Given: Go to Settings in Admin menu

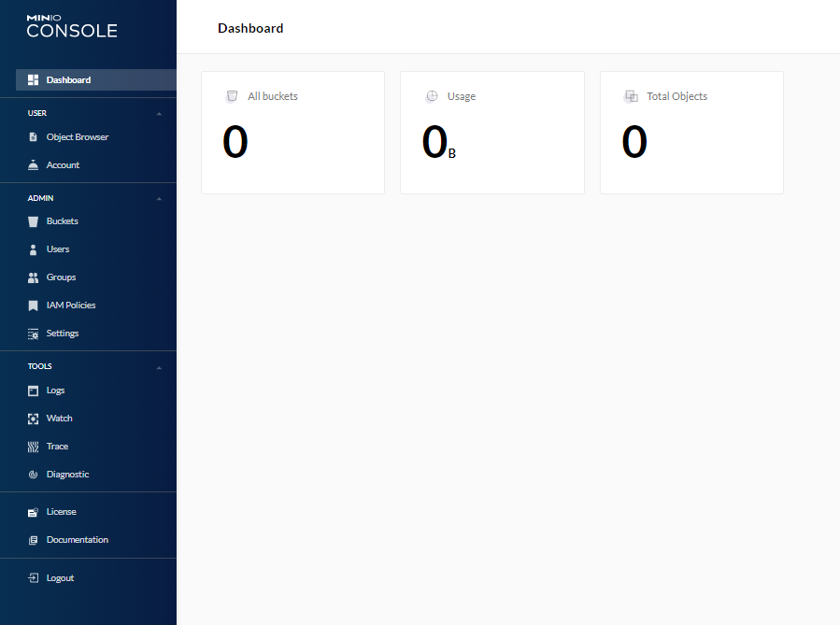Looking at the screenshot, I should point(63,334).
